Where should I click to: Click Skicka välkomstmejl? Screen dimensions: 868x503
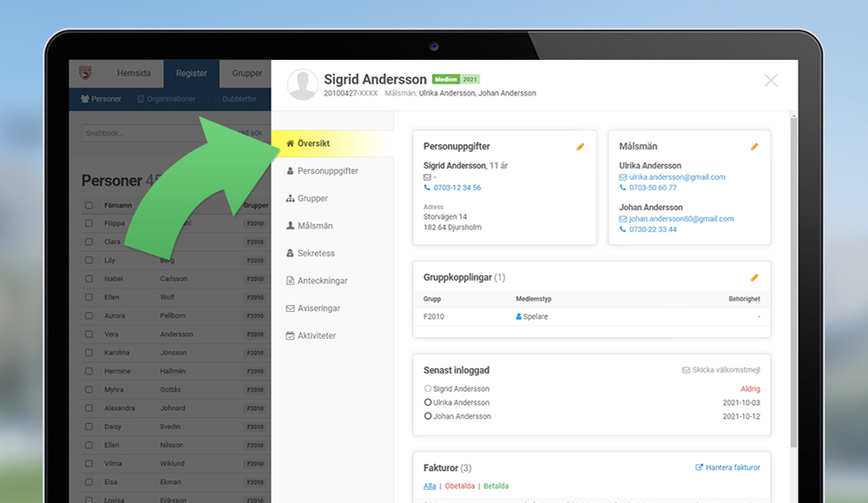click(720, 369)
